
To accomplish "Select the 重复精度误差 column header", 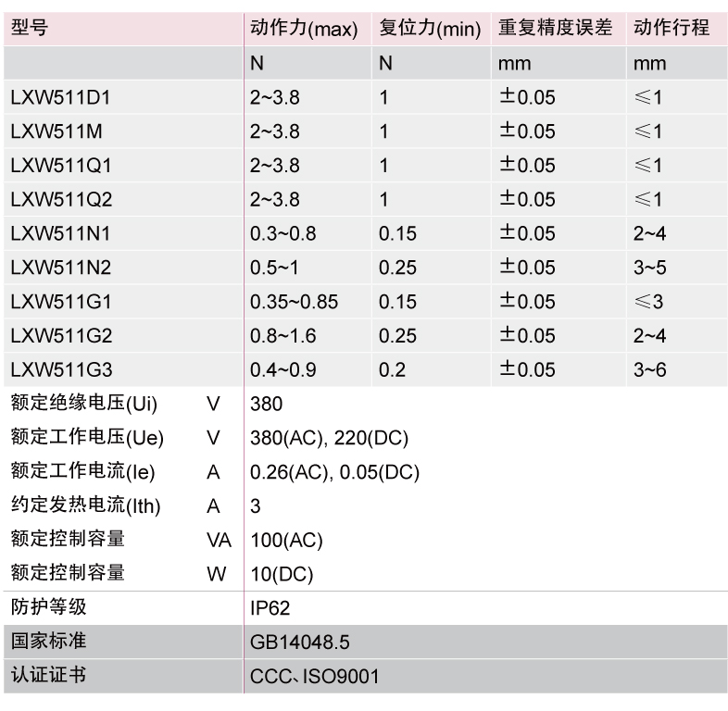I will coord(555,29).
